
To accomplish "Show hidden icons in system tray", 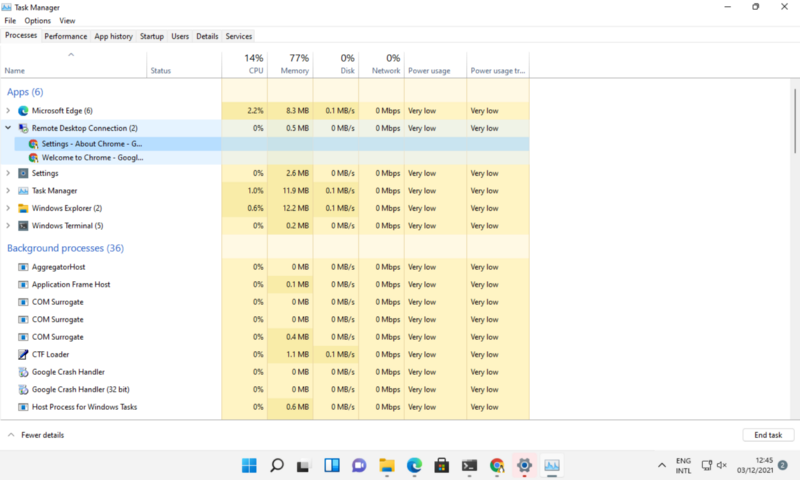I will click(662, 465).
